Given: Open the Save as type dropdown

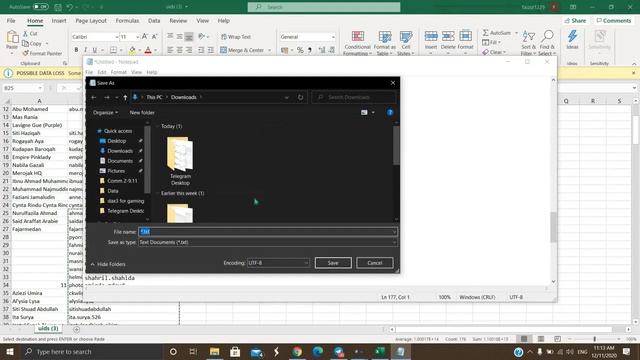Looking at the screenshot, I should click(x=268, y=242).
